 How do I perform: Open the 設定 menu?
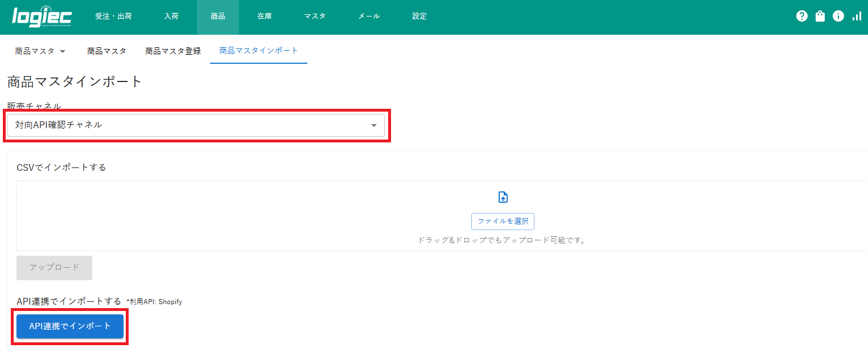tap(419, 17)
